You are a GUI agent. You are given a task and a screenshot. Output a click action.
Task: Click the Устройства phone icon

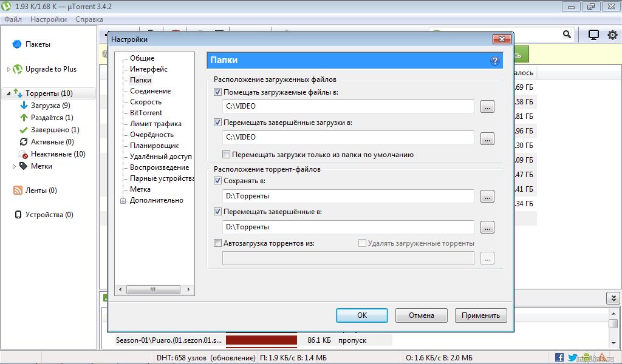18,215
